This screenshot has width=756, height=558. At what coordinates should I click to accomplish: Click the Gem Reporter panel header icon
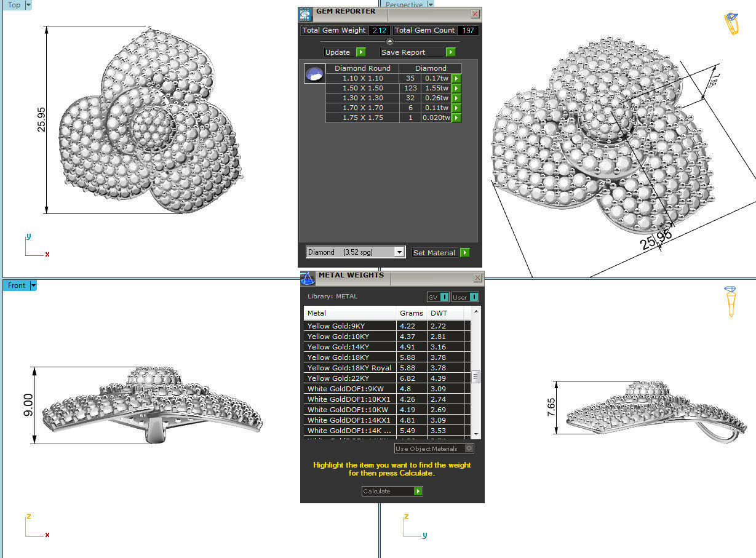(306, 14)
